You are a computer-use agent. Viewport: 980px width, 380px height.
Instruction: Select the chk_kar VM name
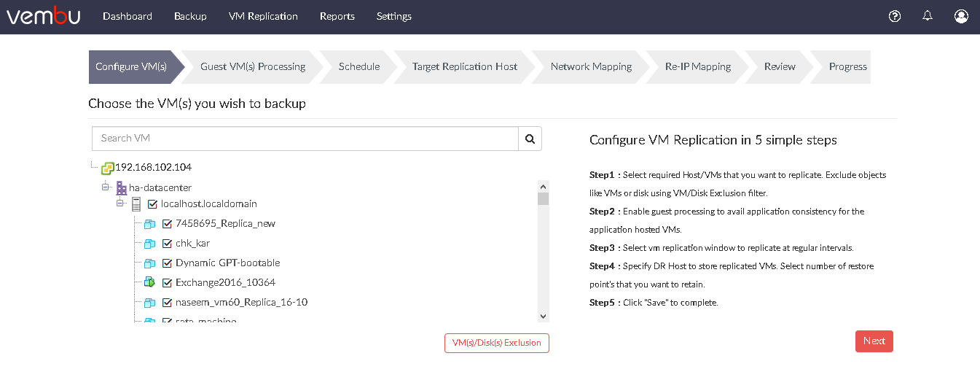[x=192, y=244]
